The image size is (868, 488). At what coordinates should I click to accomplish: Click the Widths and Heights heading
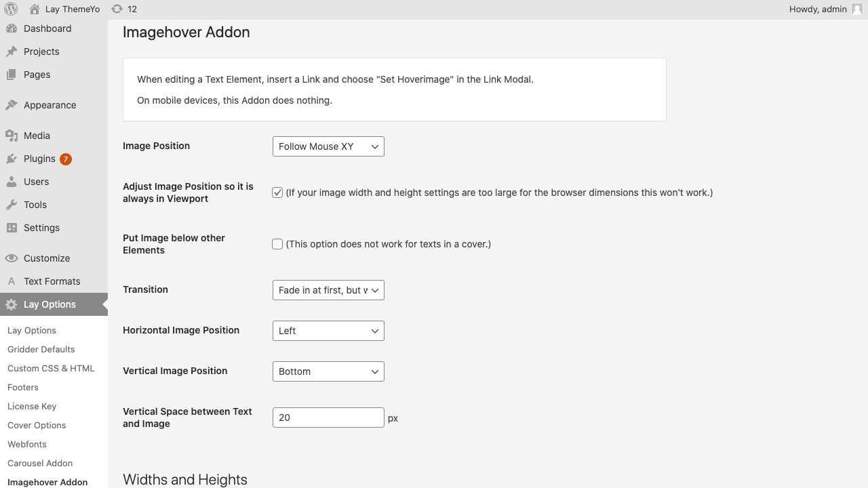pyautogui.click(x=185, y=479)
